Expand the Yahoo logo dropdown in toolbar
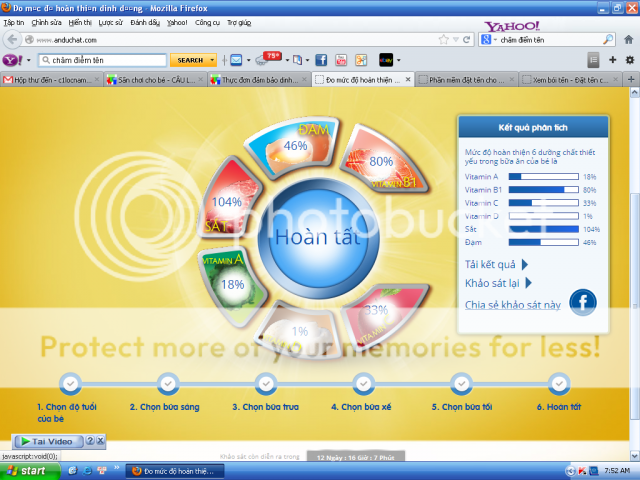640x480 pixels. coord(28,60)
